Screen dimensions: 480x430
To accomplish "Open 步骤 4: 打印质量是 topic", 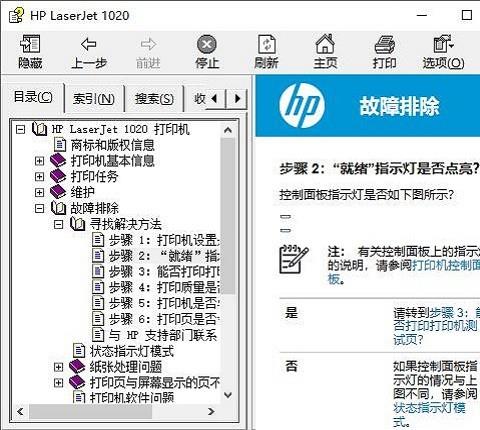I will click(x=164, y=287).
